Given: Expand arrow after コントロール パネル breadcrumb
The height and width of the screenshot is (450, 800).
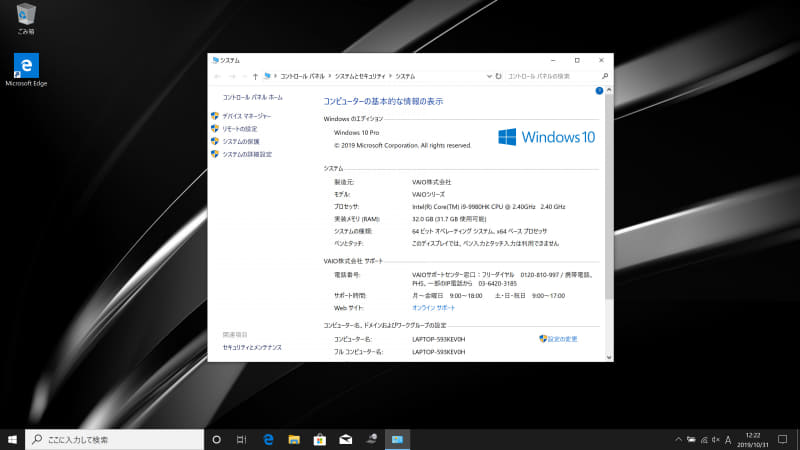Looking at the screenshot, I should coord(330,77).
